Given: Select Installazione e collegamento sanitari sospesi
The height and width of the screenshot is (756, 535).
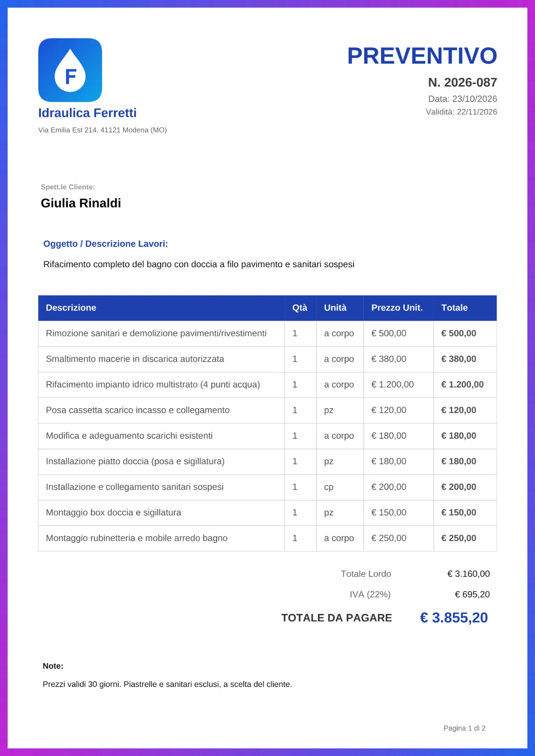Looking at the screenshot, I should pyautogui.click(x=135, y=487).
